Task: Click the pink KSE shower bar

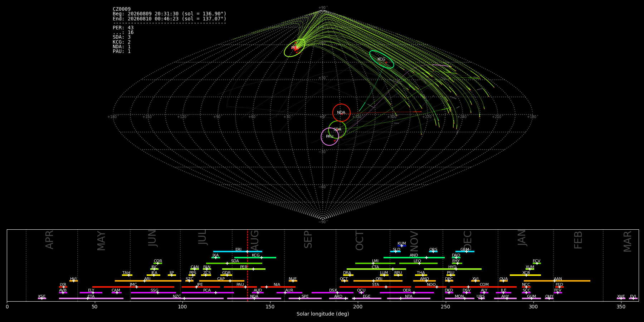Action: click(x=42, y=298)
